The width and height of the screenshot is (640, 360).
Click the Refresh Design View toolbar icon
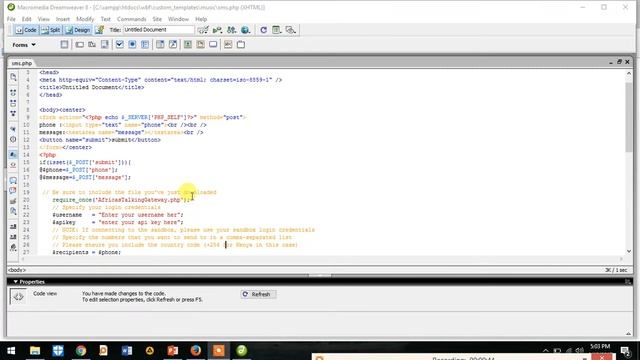[x=264, y=30]
